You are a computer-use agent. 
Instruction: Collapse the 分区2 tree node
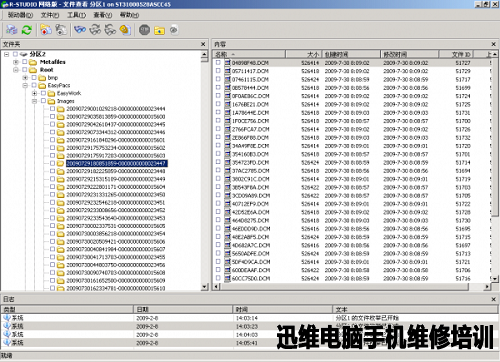pyautogui.click(x=6, y=54)
